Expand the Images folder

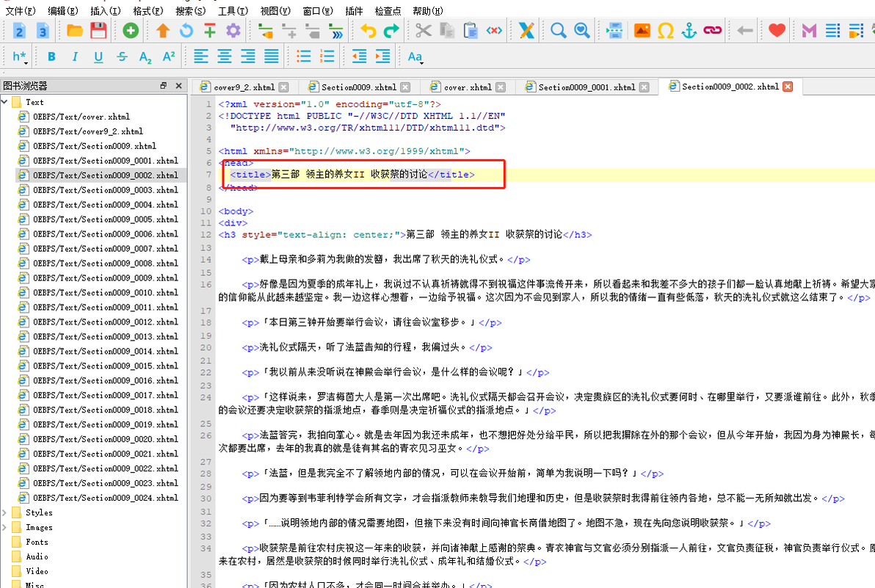coord(4,526)
